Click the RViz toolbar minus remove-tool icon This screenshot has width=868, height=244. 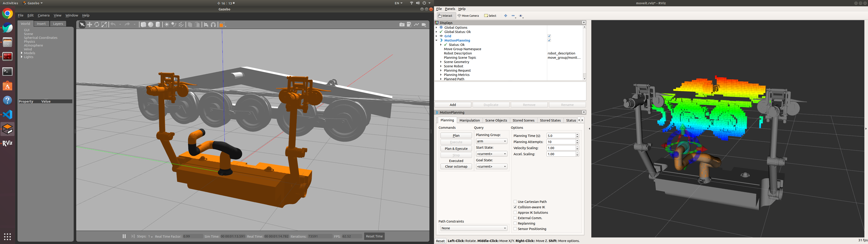pyautogui.click(x=513, y=16)
